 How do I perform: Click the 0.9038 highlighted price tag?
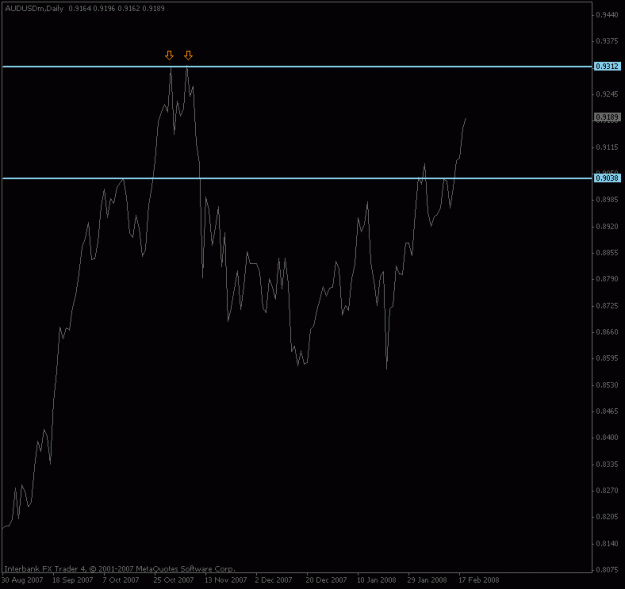point(607,178)
